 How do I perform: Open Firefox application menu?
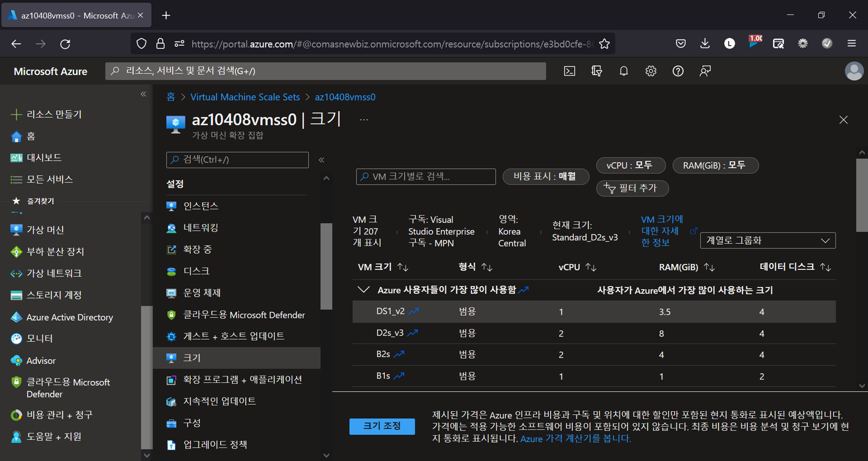(852, 43)
